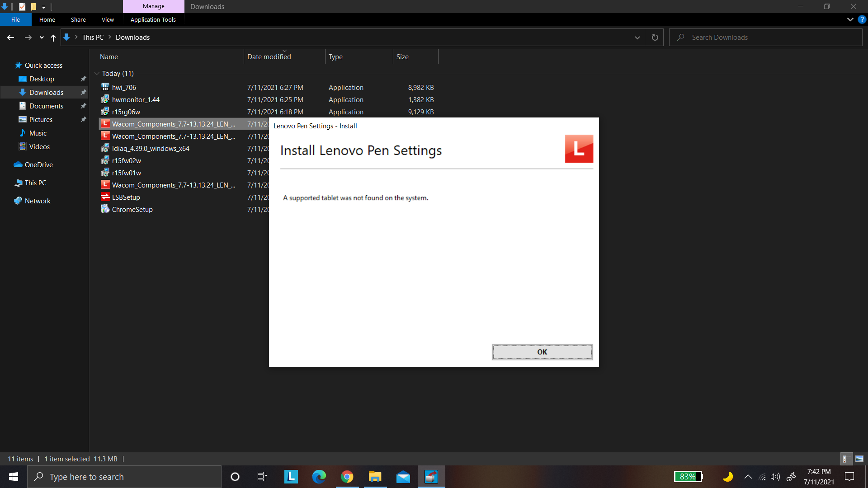Open Desktop in the navigation pane
Screen dimensions: 868x488
(x=42, y=79)
